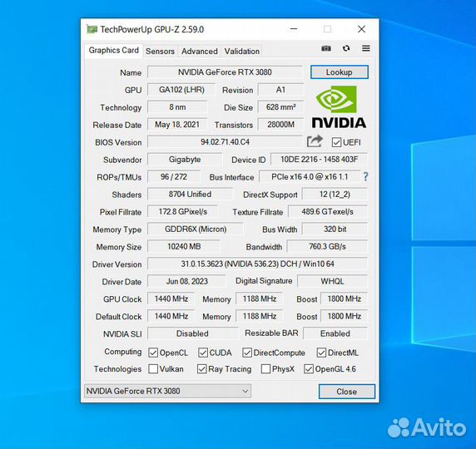This screenshot has height=449, width=476.
Task: Click the Transistors value 28000M
Action: (x=280, y=125)
